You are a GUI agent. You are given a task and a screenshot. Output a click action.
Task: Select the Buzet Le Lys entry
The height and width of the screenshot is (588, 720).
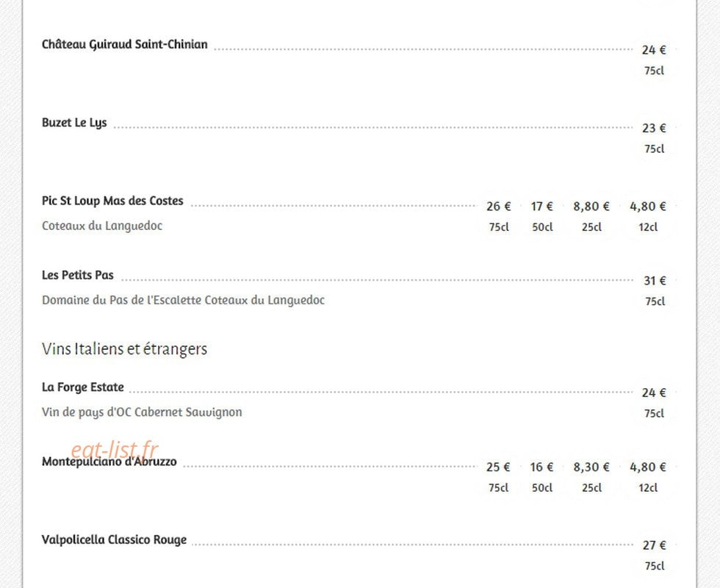click(x=74, y=123)
